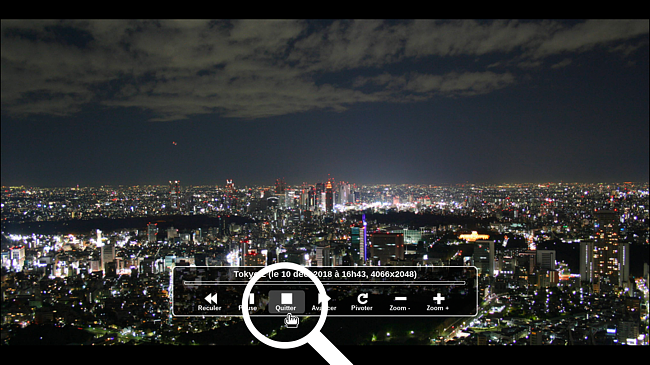Stop the slideshow using the Quitter square icon
Screen dimensions: 650x365
click(286, 298)
